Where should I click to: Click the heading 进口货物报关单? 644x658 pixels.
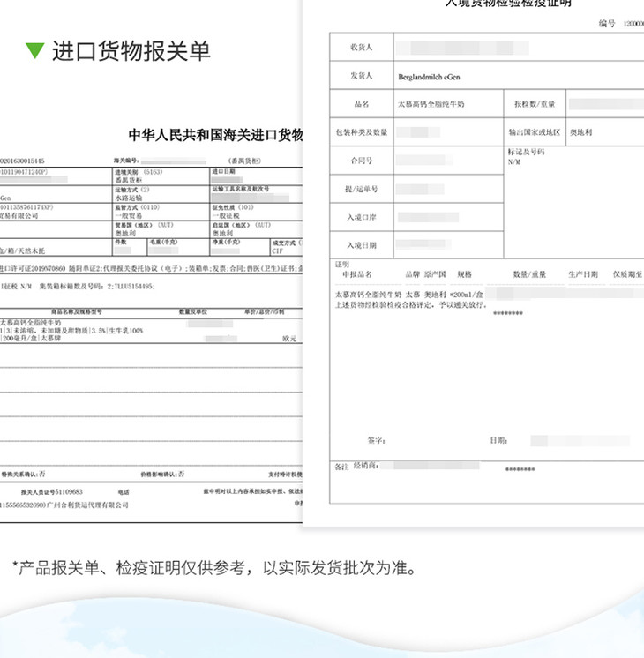tap(131, 51)
